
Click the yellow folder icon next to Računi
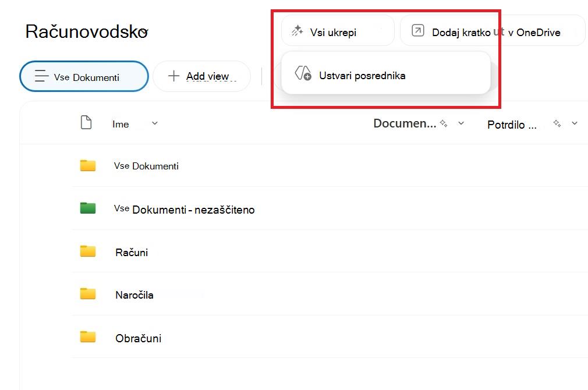(88, 251)
